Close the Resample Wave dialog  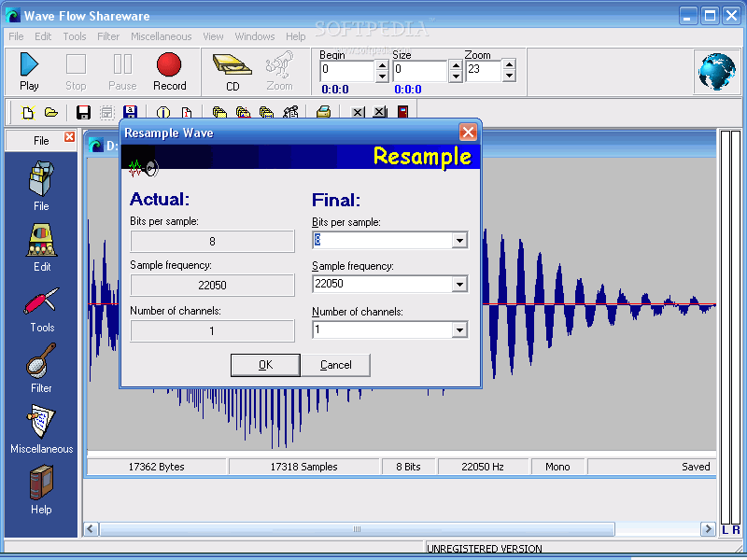point(468,133)
